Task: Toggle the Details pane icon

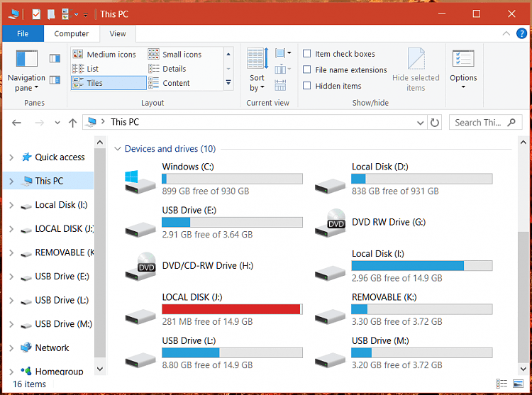Action: 55,80
